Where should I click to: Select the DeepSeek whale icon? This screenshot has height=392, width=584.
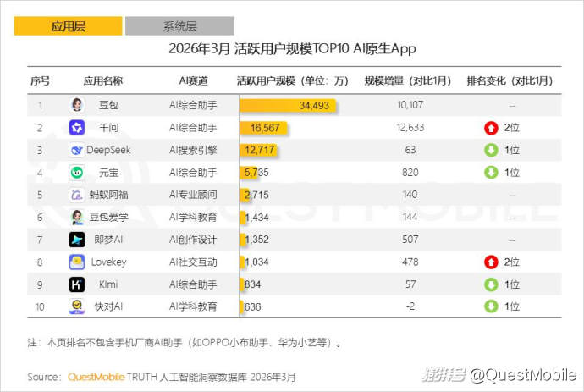click(x=77, y=150)
